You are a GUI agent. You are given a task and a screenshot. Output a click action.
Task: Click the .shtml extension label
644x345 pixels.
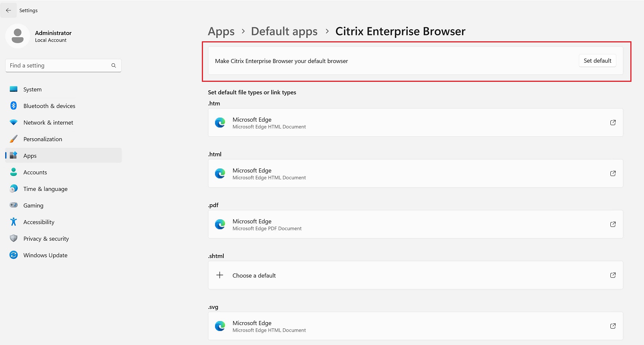click(x=216, y=256)
